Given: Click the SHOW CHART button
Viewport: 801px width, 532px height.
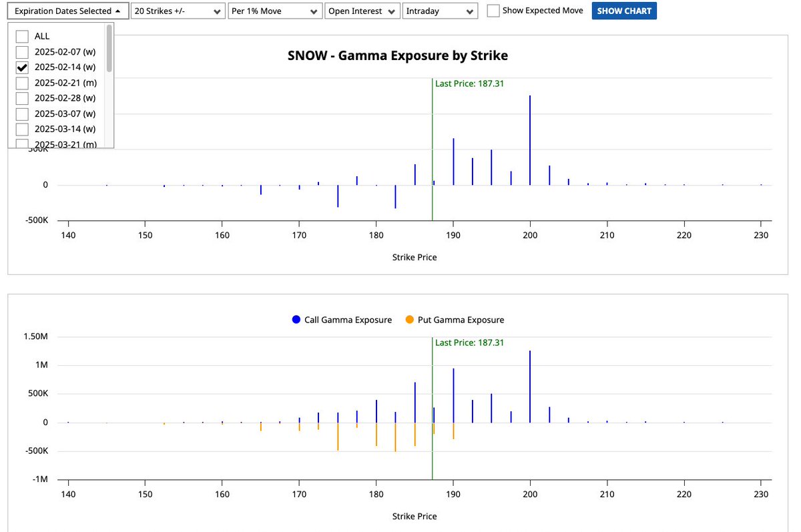Looking at the screenshot, I should pos(624,11).
